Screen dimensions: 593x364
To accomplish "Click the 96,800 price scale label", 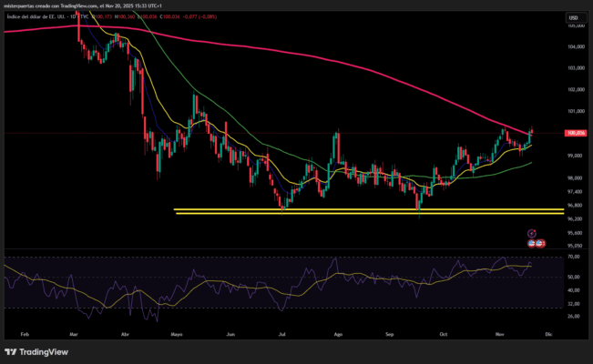I will (575, 206).
